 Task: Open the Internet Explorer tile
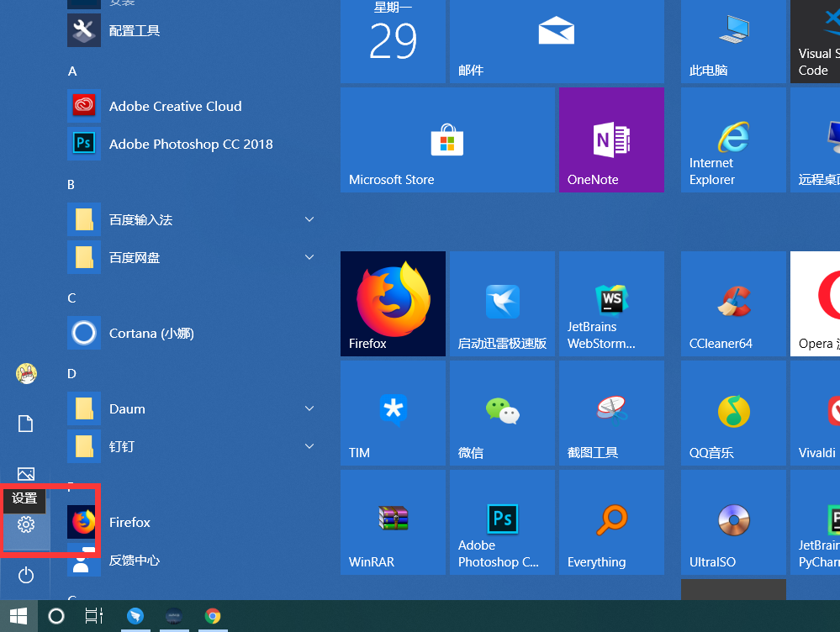point(733,140)
